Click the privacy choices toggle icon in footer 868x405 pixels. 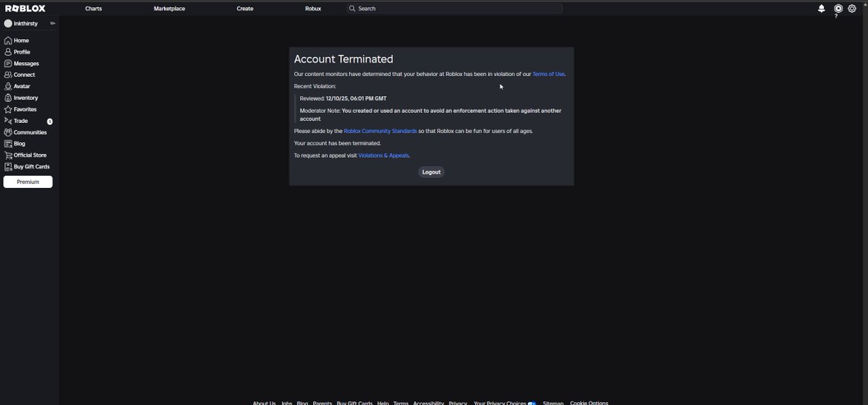(532, 403)
